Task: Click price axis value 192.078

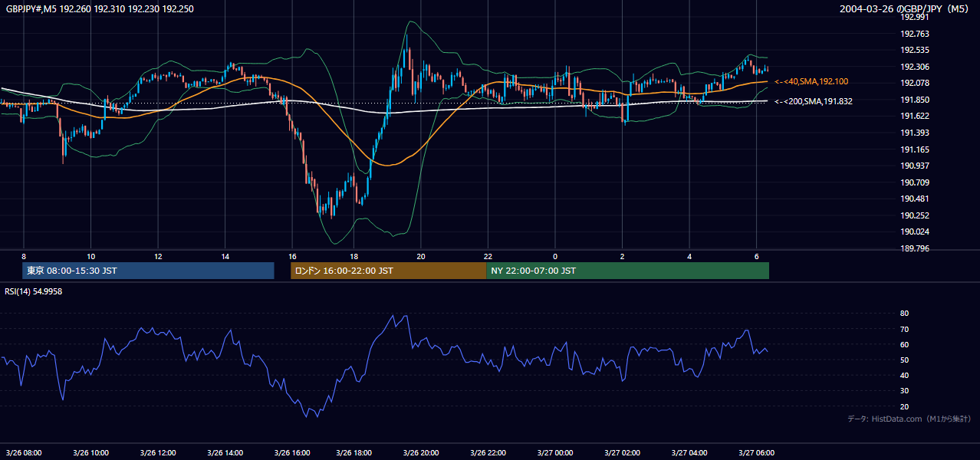Action: 914,84
